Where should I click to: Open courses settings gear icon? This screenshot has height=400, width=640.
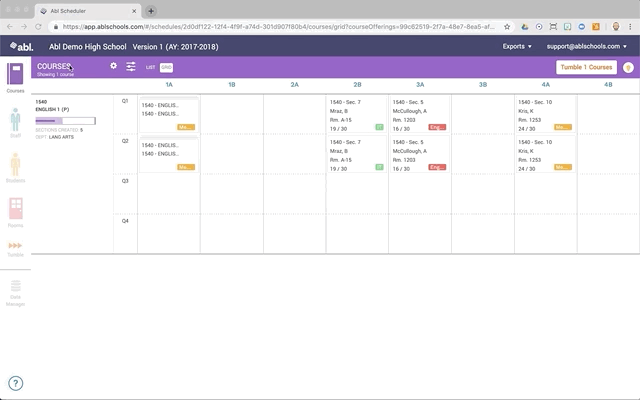113,66
